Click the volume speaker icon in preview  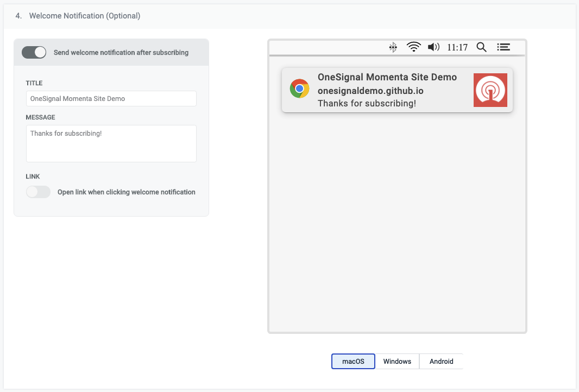pos(433,47)
